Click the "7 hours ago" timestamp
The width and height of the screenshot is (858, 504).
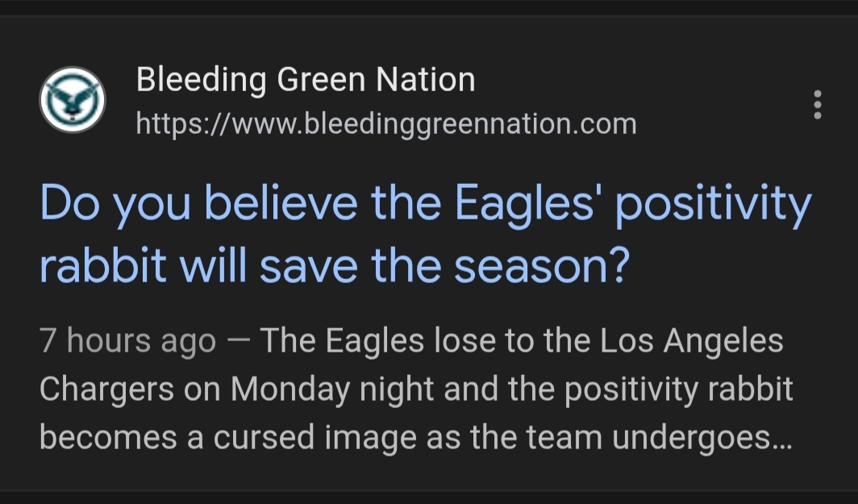coord(128,342)
